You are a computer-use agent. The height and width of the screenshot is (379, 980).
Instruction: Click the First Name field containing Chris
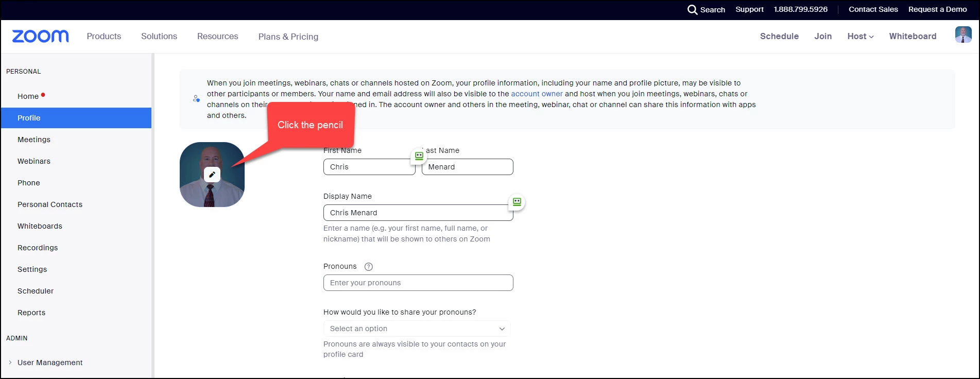point(369,167)
